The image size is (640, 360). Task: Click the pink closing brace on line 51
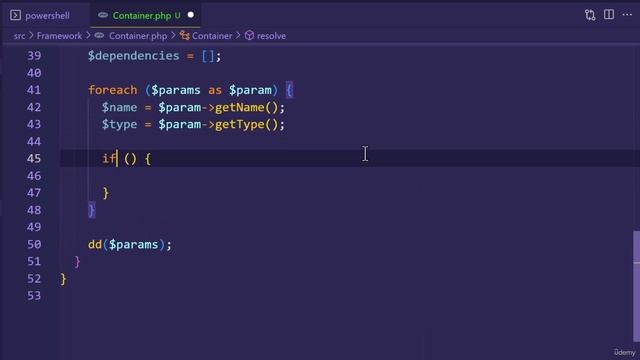(78, 262)
